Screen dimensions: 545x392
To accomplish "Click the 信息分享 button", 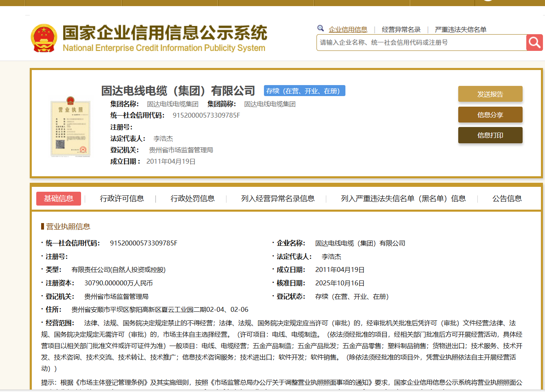I will (490, 115).
